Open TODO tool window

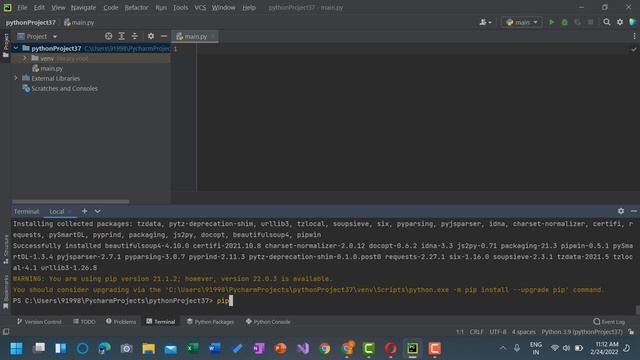[x=84, y=322]
